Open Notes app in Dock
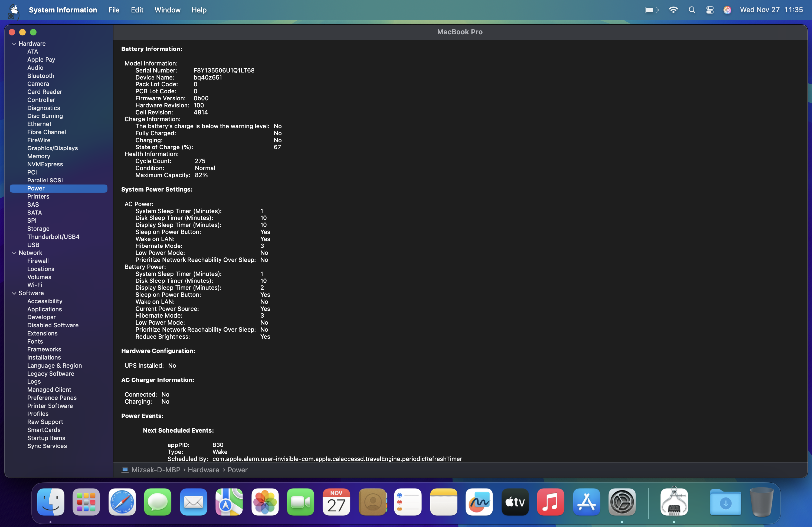The height and width of the screenshot is (527, 812). click(444, 502)
